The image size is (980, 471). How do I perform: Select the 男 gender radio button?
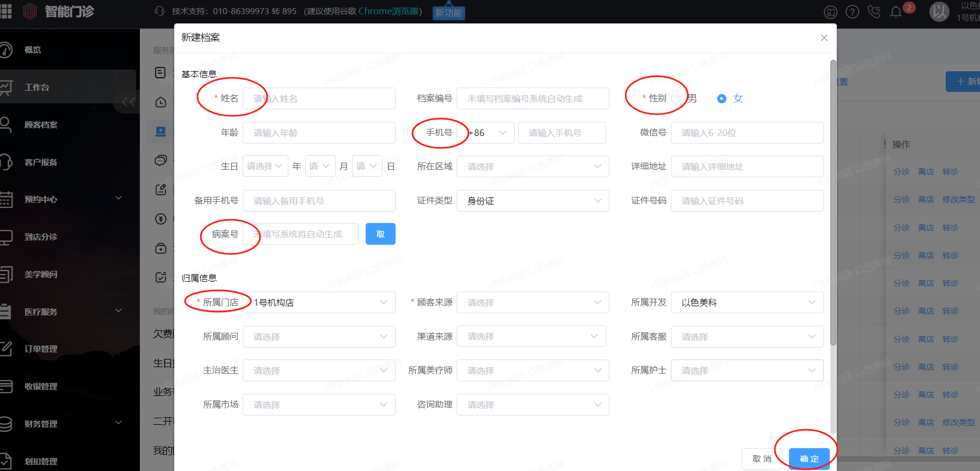click(676, 98)
